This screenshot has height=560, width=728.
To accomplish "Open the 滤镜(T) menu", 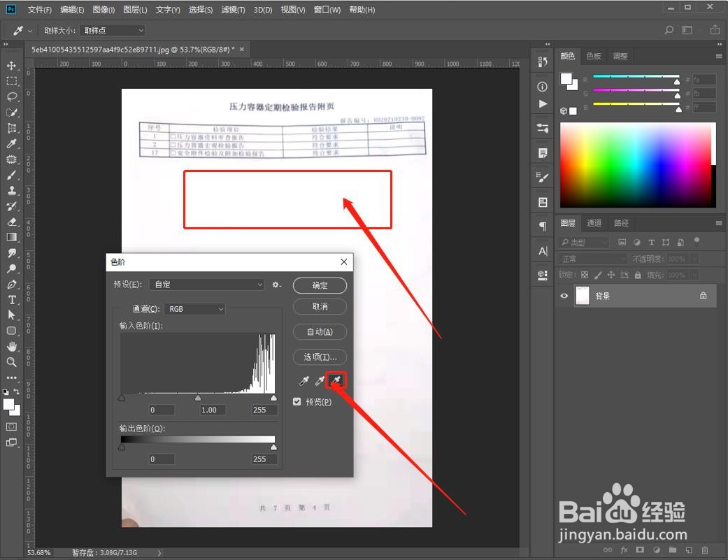I will (233, 10).
